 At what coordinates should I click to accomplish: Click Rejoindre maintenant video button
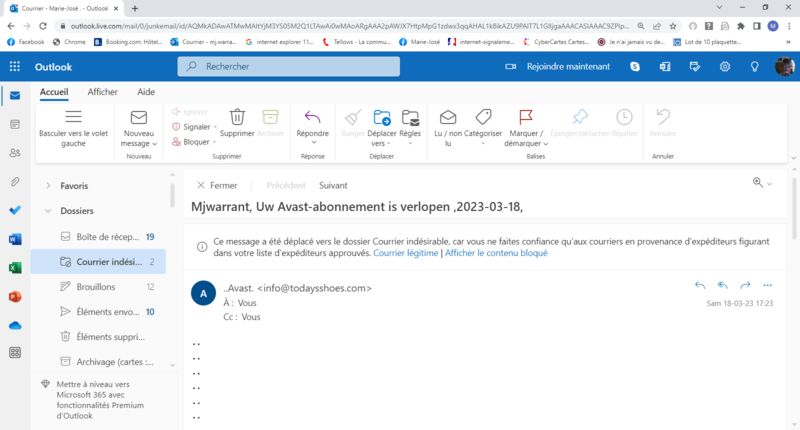[557, 66]
